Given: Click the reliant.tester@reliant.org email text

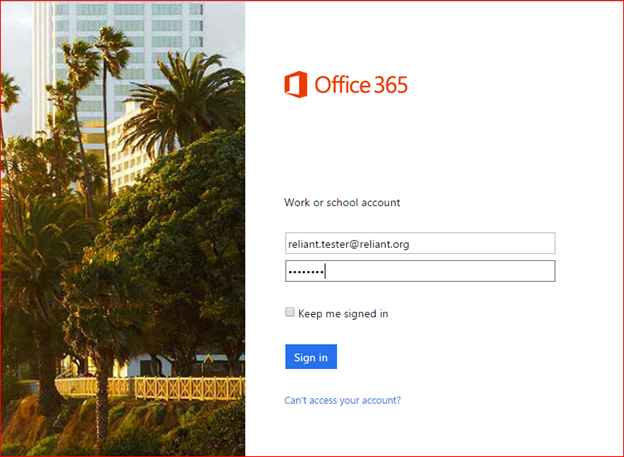Looking at the screenshot, I should [x=349, y=244].
